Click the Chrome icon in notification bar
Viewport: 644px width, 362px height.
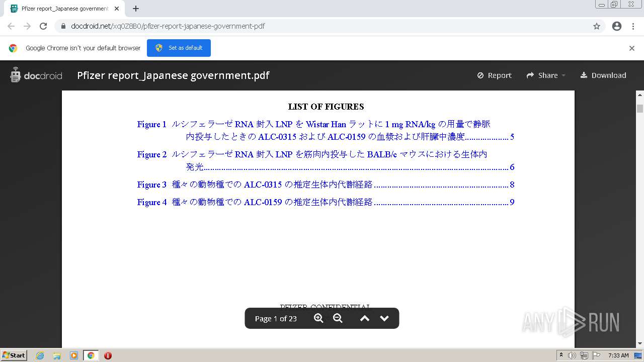coord(13,48)
